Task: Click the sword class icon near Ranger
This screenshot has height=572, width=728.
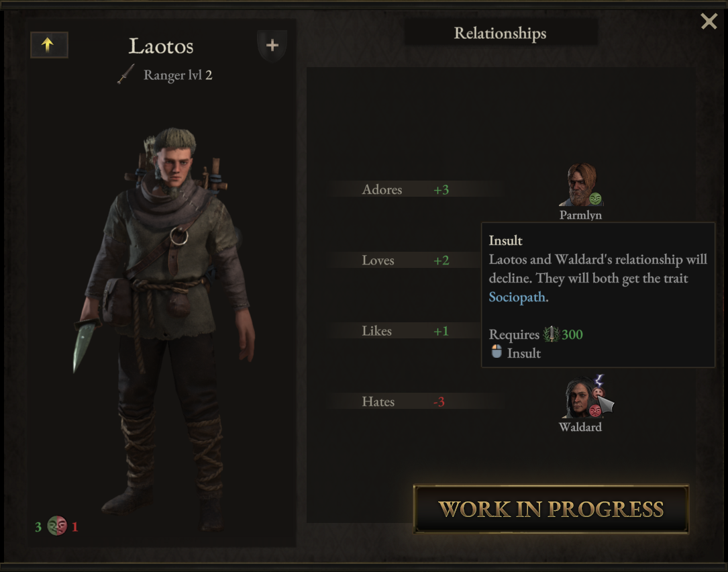Action: 126,75
